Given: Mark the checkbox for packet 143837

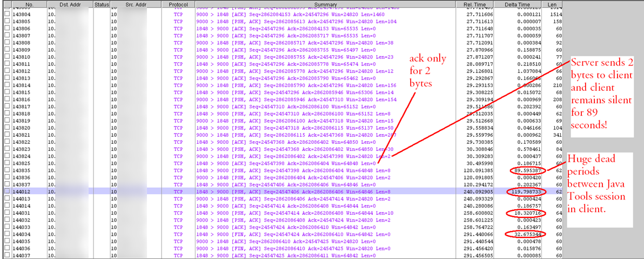Looking at the screenshot, I should (x=6, y=184).
